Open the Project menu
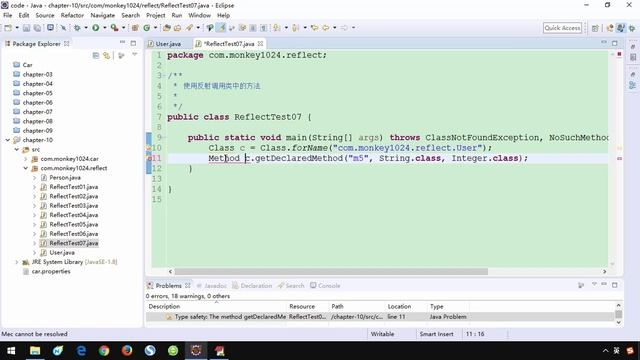 pyautogui.click(x=156, y=15)
